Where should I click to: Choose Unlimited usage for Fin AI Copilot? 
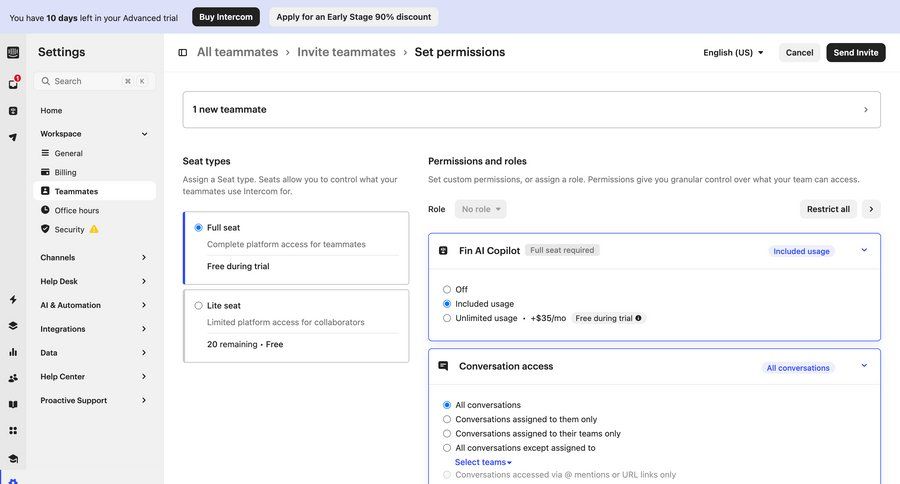point(447,318)
